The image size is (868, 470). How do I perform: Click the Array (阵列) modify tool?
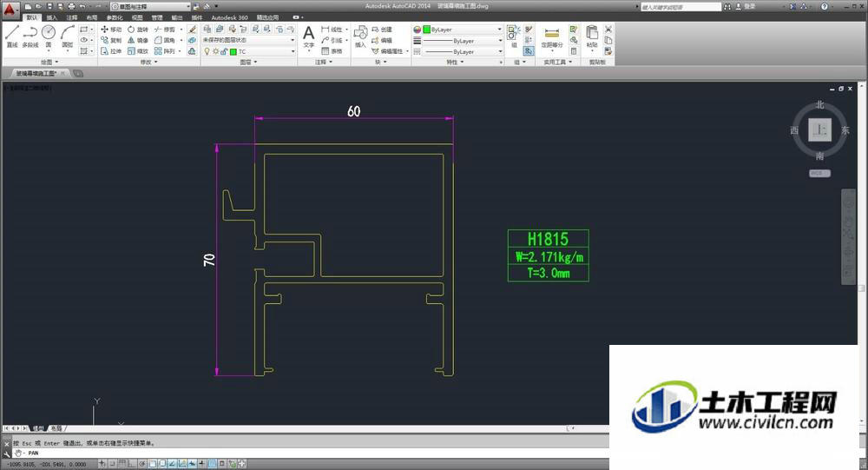point(165,51)
